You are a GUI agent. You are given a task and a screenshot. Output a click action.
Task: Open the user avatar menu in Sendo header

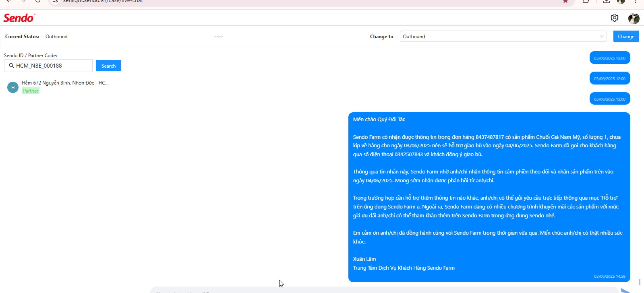click(634, 18)
